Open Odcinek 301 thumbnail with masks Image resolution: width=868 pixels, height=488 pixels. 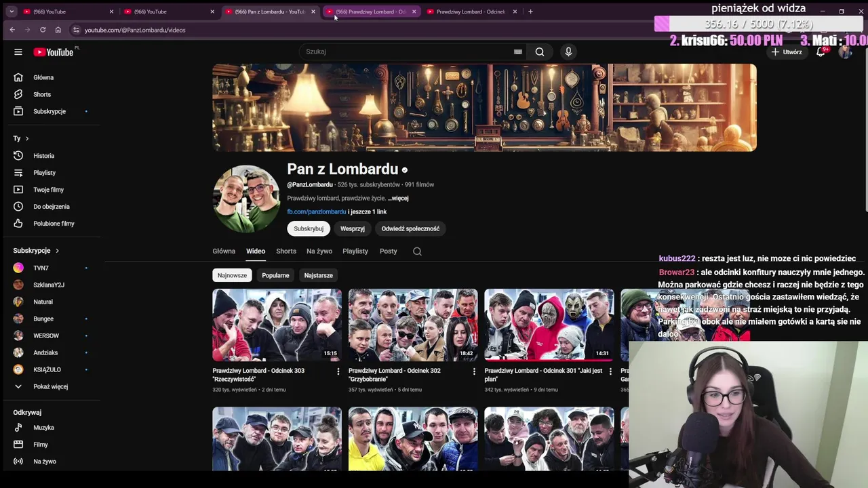point(549,325)
